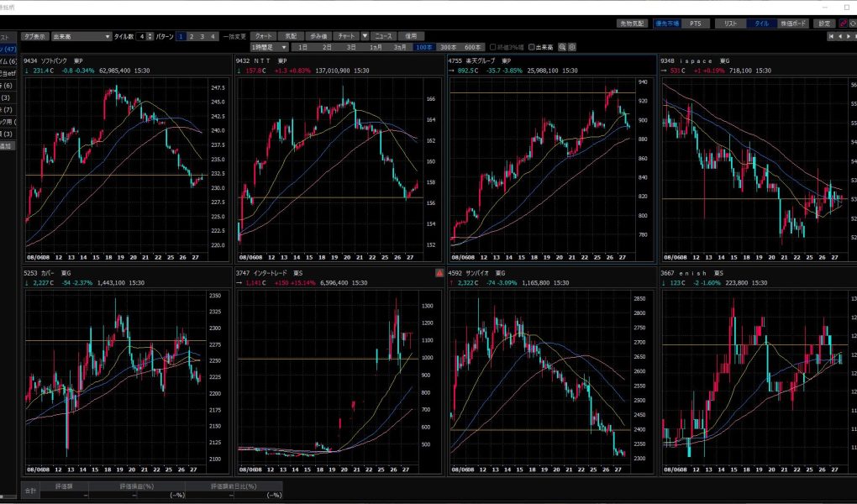
Task: Click the タブ表示 button
Action: click(x=34, y=37)
